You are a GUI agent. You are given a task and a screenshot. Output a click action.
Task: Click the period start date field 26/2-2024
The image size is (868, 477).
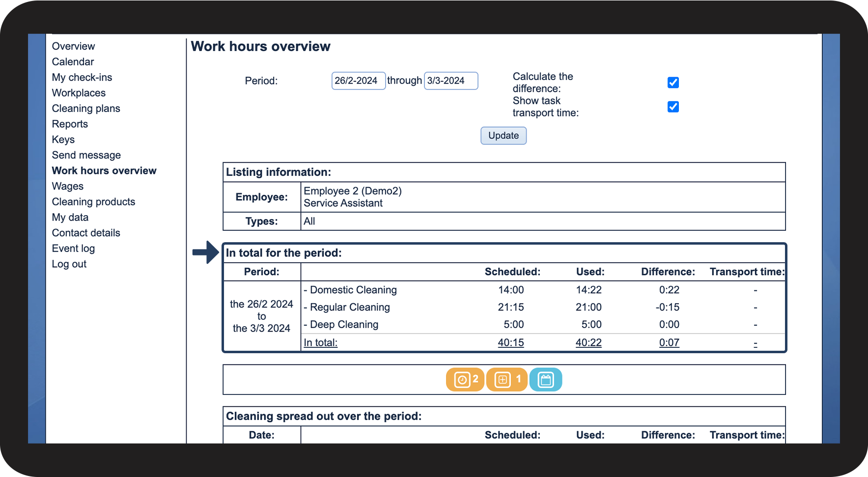pos(358,81)
